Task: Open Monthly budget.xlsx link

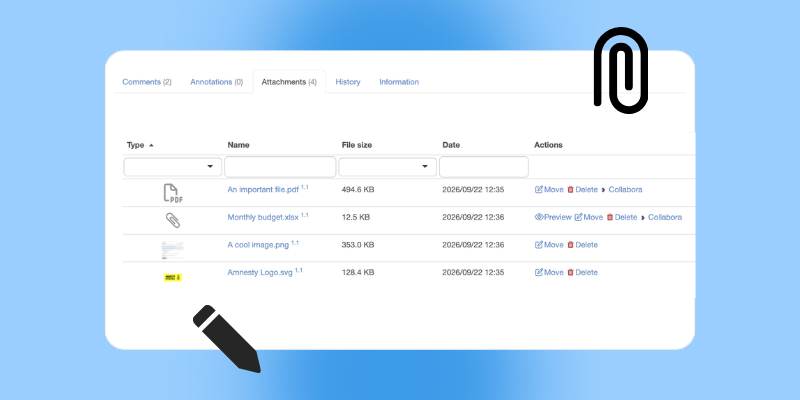Action: 263,217
